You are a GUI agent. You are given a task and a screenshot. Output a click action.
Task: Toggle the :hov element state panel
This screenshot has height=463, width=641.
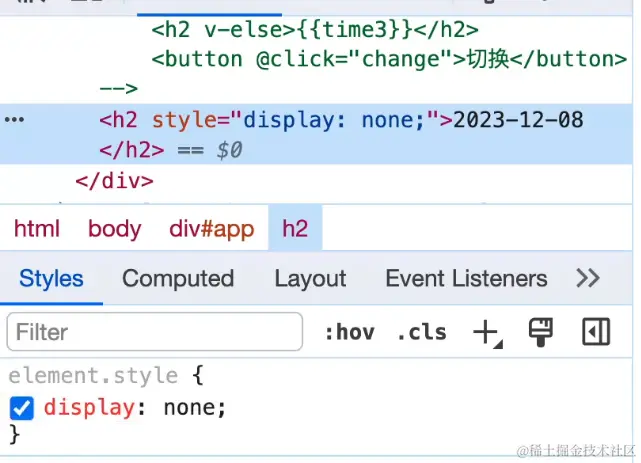350,332
